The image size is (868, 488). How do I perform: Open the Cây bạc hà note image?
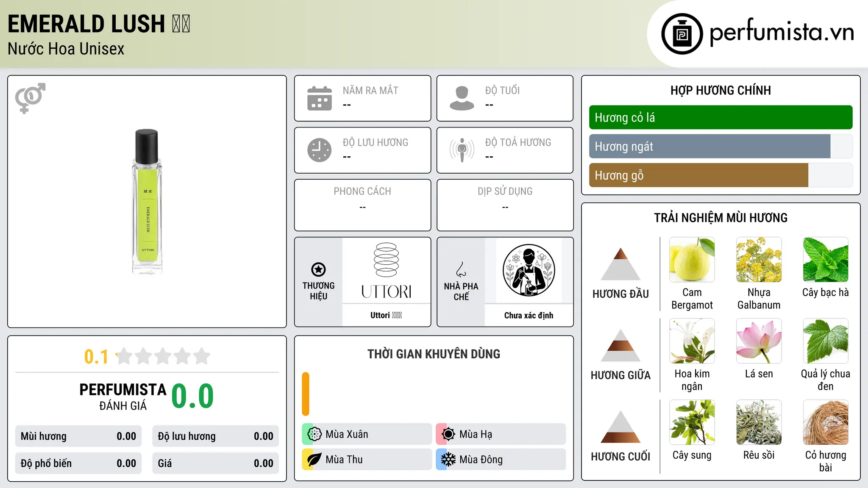[x=826, y=260]
